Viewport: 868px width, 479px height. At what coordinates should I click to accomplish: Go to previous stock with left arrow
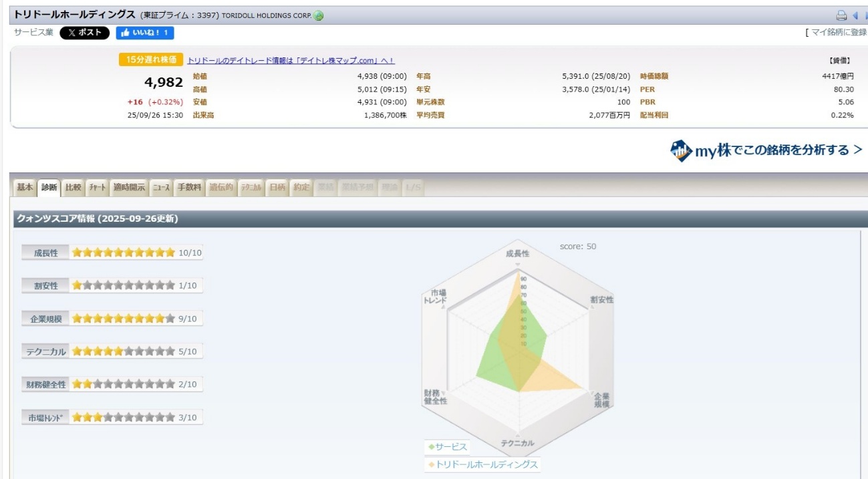point(855,15)
